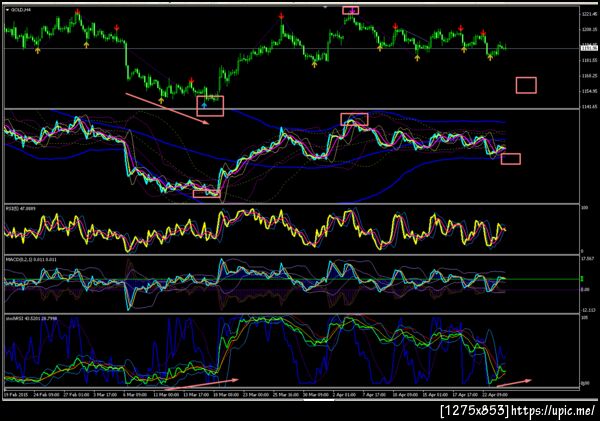Click the stochRSI indicator label
The height and width of the screenshot is (421, 600).
point(30,318)
